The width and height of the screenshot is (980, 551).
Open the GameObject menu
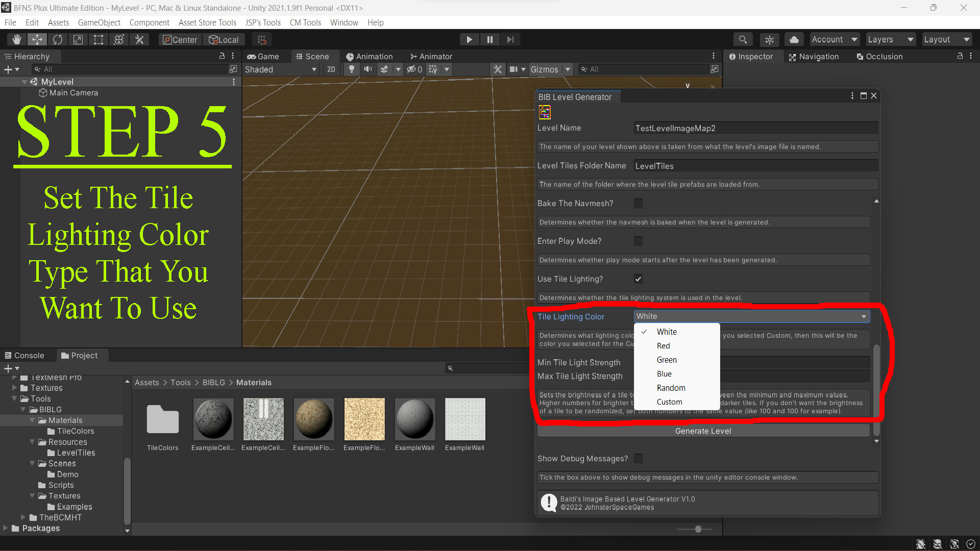pyautogui.click(x=99, y=22)
